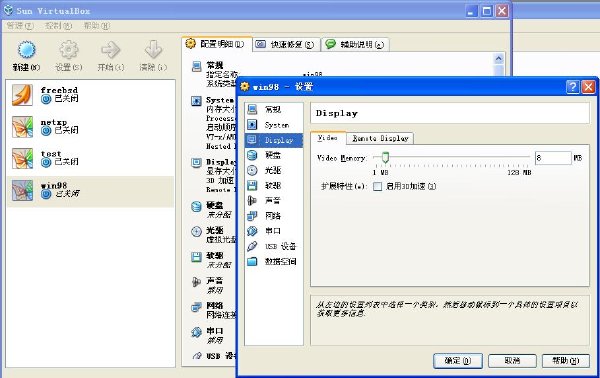Click the 光驱 section heading in details pane
This screenshot has height=378, width=600.
point(215,230)
